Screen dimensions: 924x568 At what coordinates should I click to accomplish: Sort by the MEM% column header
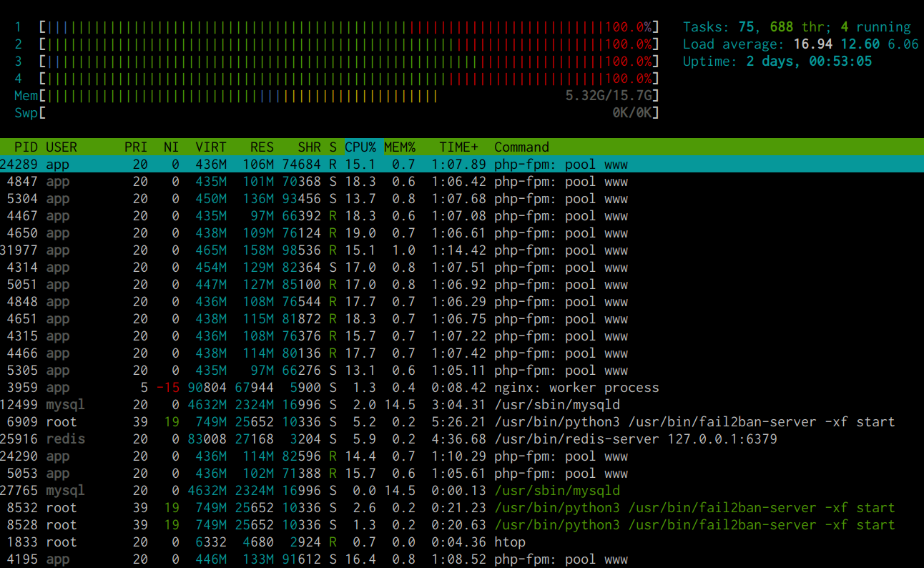point(400,147)
